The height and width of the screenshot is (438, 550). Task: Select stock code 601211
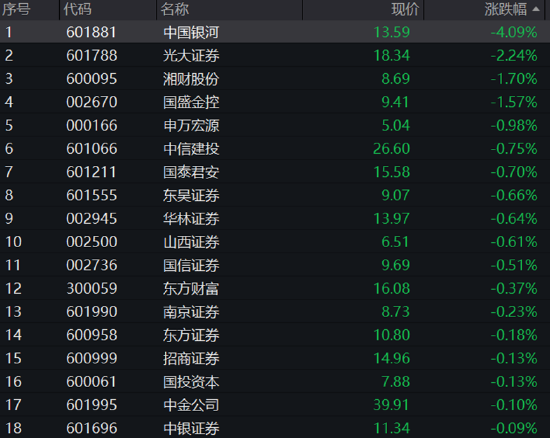tap(91, 172)
